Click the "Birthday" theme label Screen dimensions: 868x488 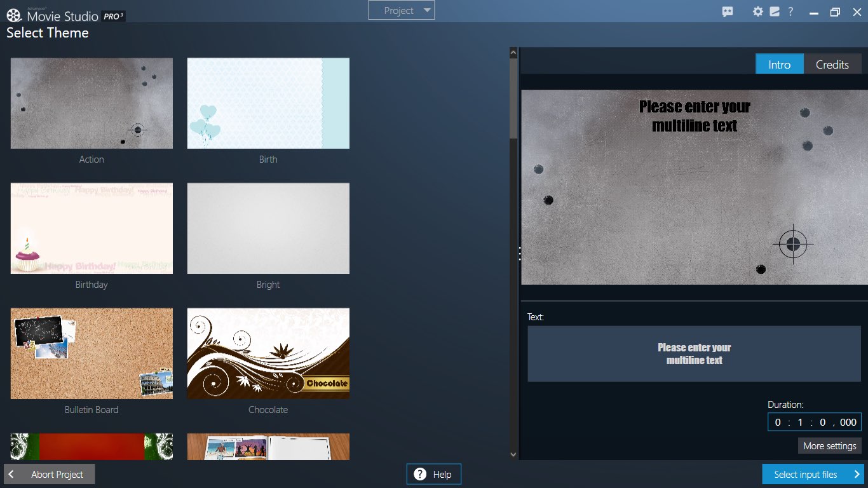(x=92, y=285)
